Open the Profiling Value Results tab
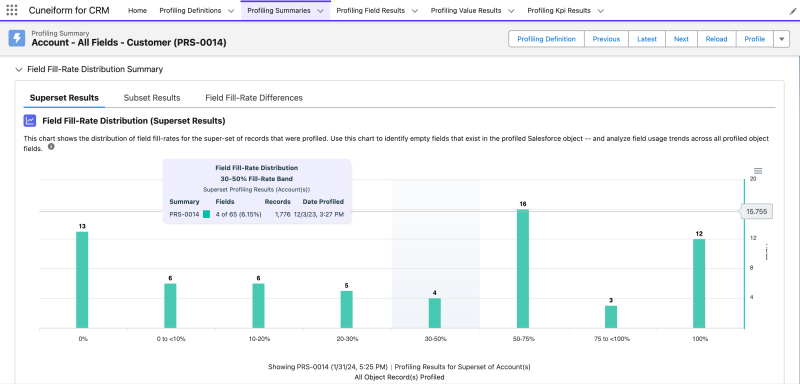This screenshot has width=800, height=384. (466, 10)
